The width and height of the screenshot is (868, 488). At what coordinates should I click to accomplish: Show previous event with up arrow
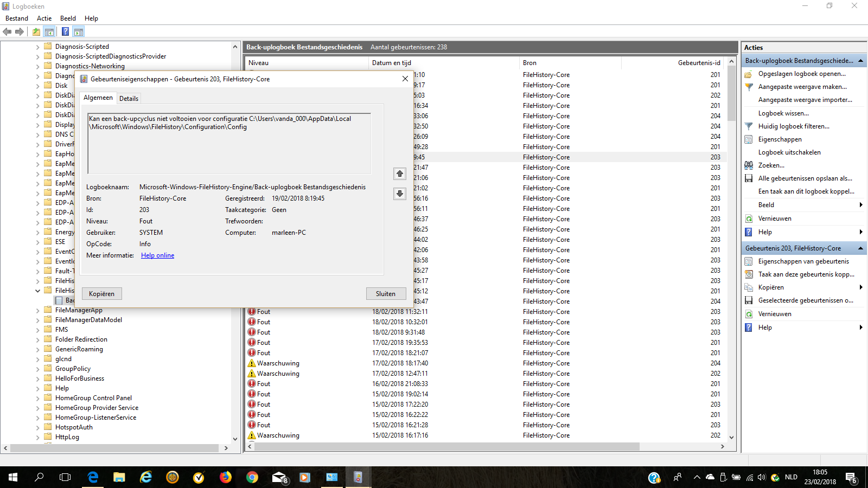(400, 174)
